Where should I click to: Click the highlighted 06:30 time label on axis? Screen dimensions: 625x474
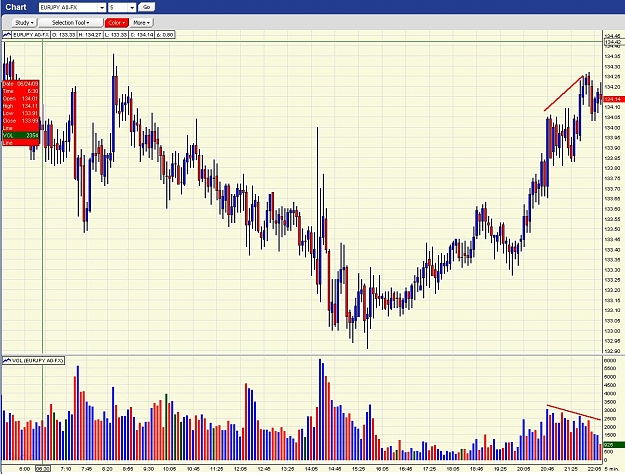(x=43, y=469)
